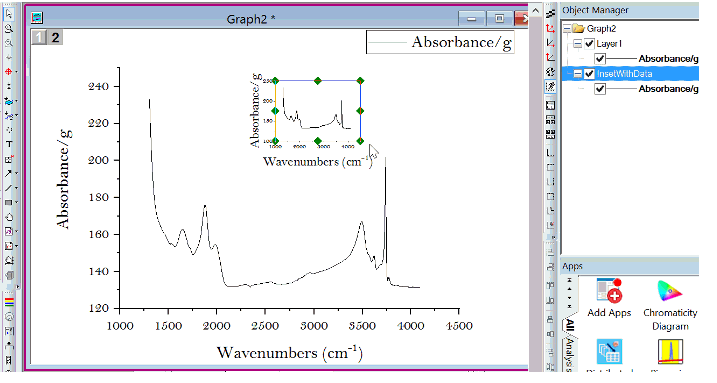Click the single-panel layer icon in right toolbar
The width and height of the screenshot is (717, 383).
click(551, 106)
